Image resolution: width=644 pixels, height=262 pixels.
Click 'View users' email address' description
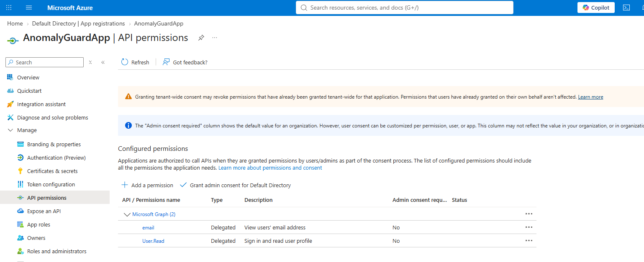pos(275,228)
